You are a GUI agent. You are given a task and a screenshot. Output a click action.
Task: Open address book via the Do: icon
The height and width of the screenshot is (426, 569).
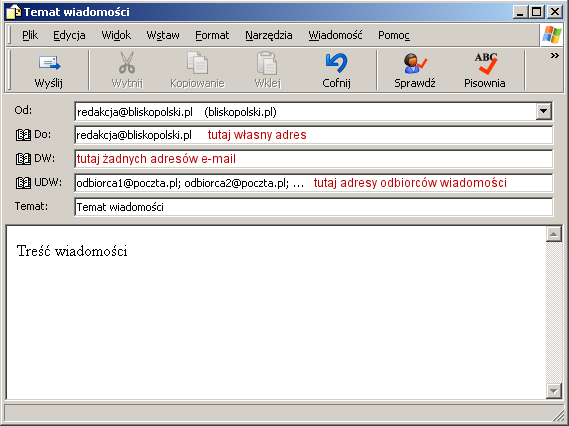point(23,135)
